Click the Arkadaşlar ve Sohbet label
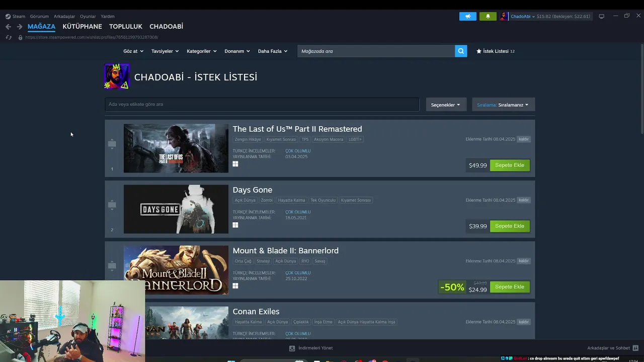 point(608,348)
